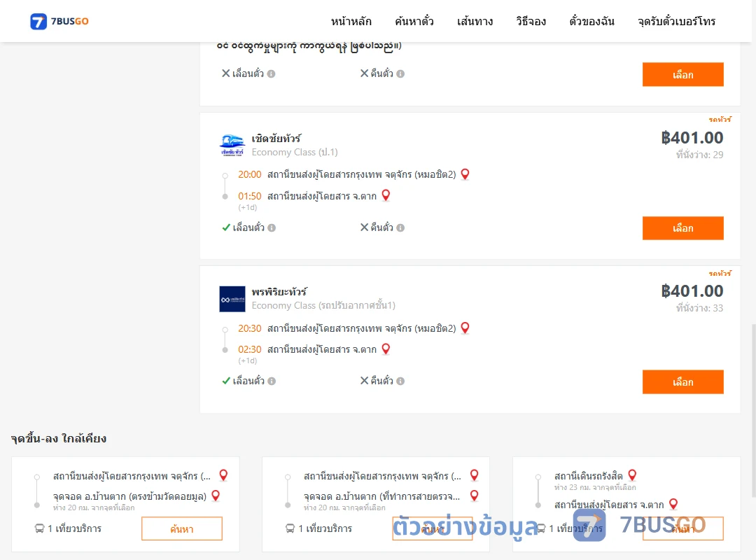
Task: Click the page vertical scrollbar
Action: pyautogui.click(x=753, y=410)
